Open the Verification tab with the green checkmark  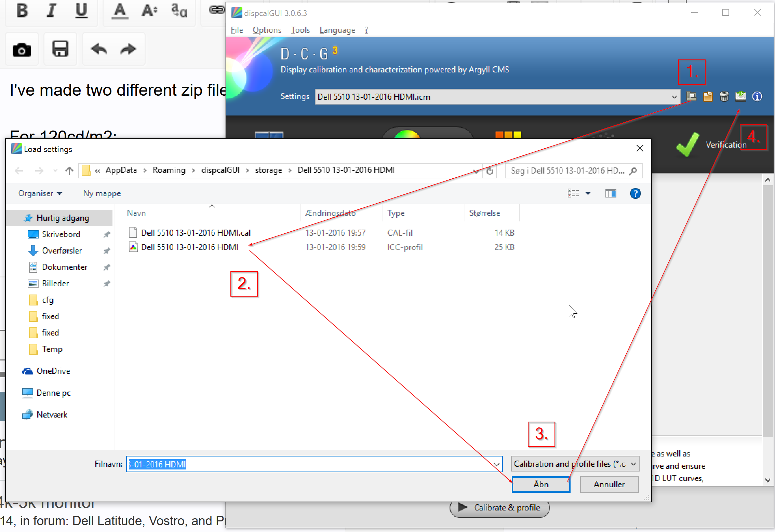(x=711, y=145)
